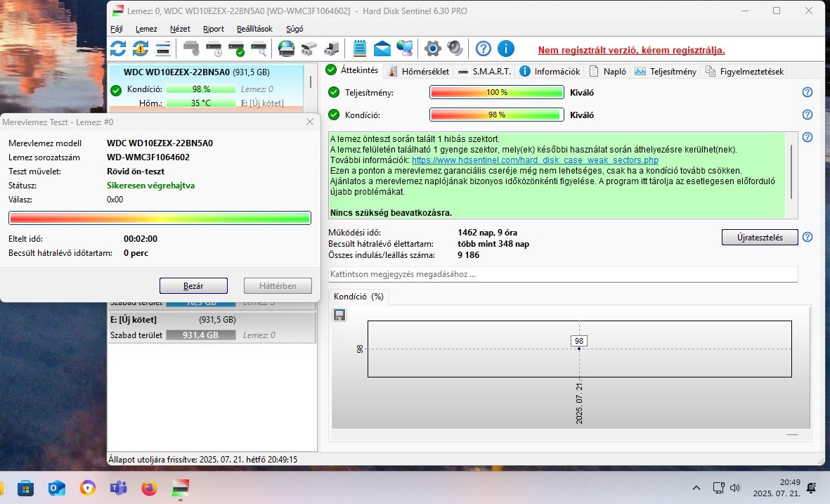Click the globe with disk toolbar icon
Screen dimensions: 830x504
[x=286, y=49]
